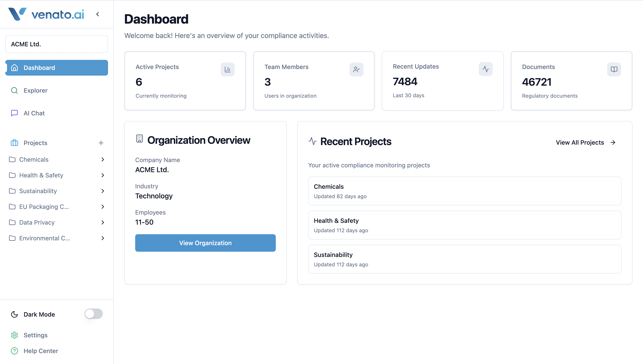This screenshot has height=364, width=643.
Task: Expand the Data Privacy folder chevron
Action: tap(103, 222)
